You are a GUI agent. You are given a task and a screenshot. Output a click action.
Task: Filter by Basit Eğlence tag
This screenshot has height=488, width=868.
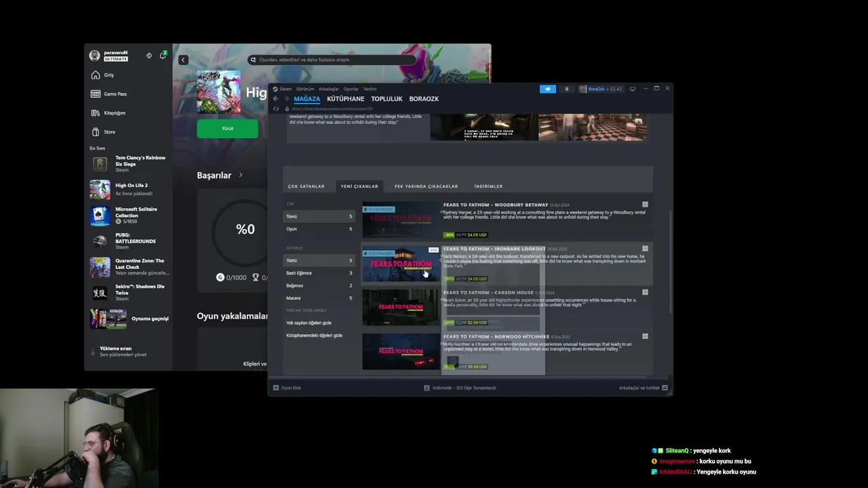[319, 273]
